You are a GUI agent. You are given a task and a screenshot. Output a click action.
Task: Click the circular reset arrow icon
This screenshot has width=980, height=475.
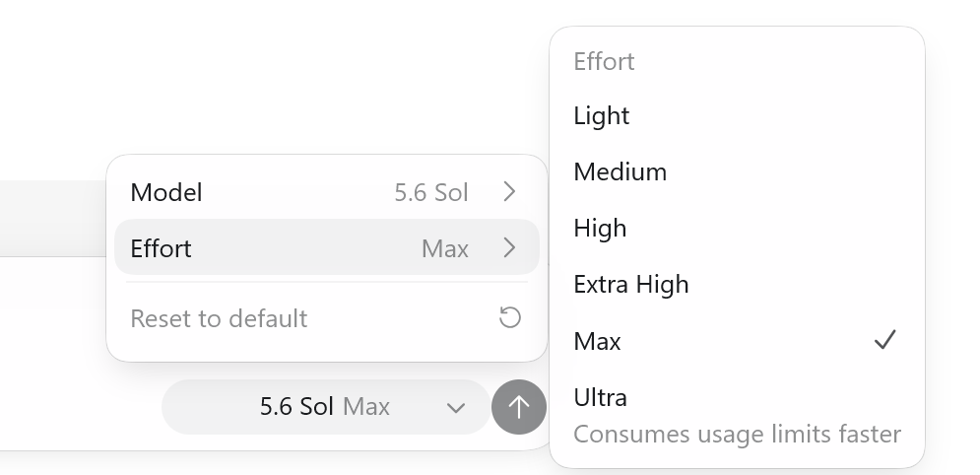click(x=510, y=317)
